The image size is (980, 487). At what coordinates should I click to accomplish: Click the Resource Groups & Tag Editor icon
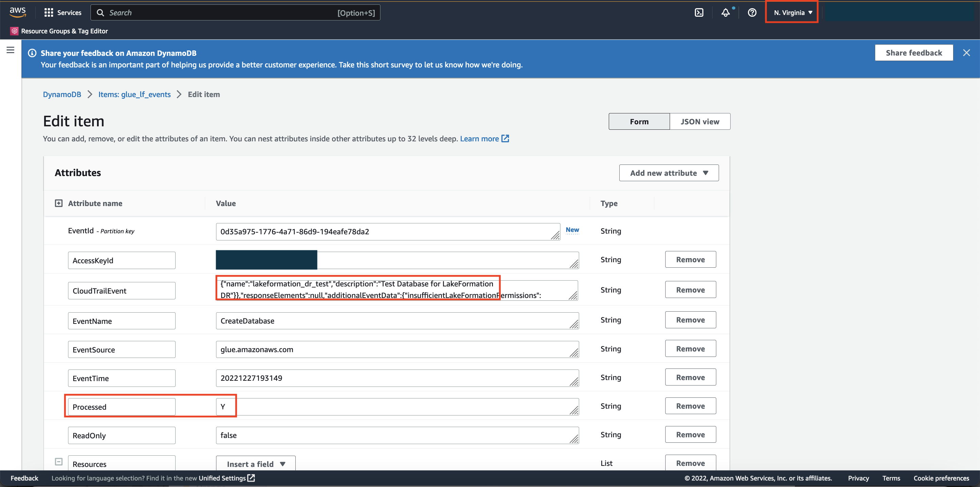(x=14, y=31)
